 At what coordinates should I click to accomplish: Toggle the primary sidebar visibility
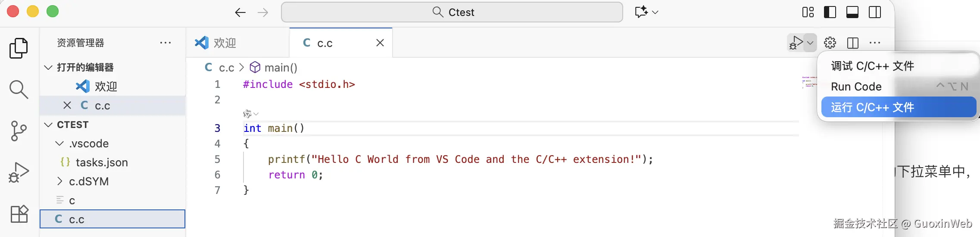pyautogui.click(x=830, y=12)
